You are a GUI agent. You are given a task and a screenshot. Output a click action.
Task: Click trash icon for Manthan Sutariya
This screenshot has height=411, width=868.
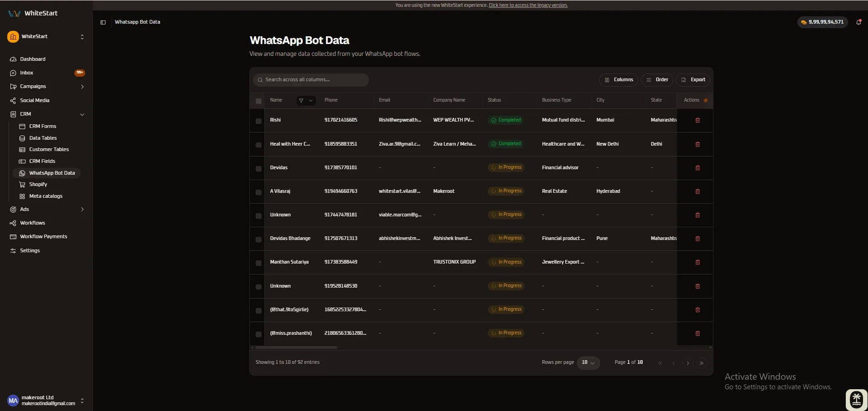point(698,262)
